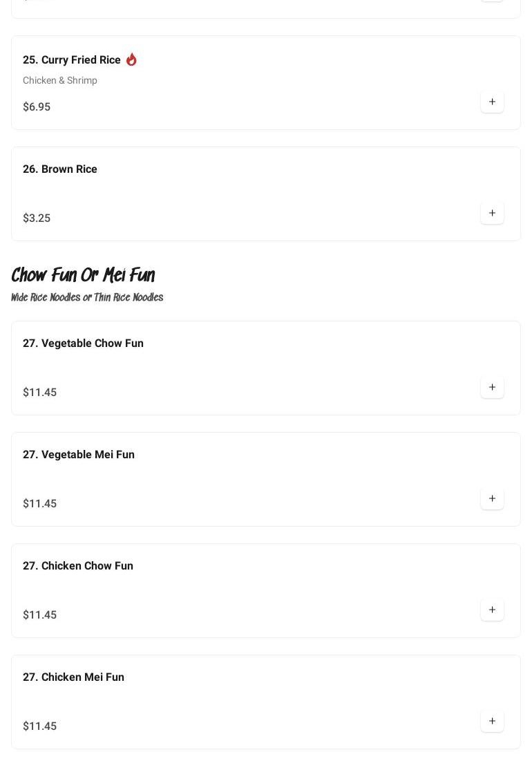
Task: Click the Vegetable Chow Fun $11.45 price
Action: click(40, 393)
